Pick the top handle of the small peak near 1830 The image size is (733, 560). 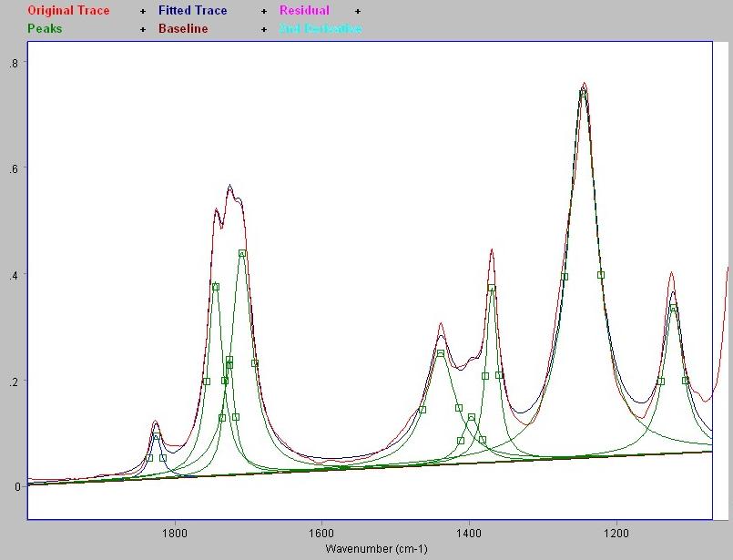coord(156,436)
